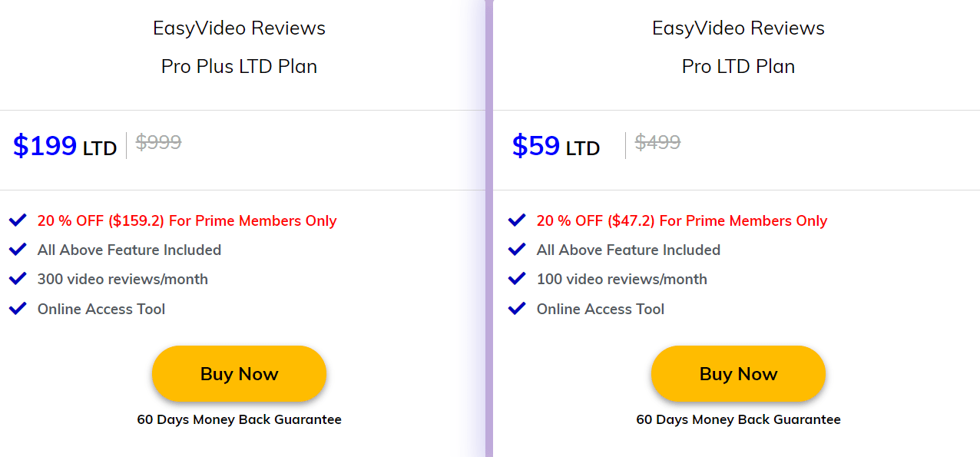
Task: Click Buy Now for the Pro Plus LTD Plan
Action: click(239, 373)
